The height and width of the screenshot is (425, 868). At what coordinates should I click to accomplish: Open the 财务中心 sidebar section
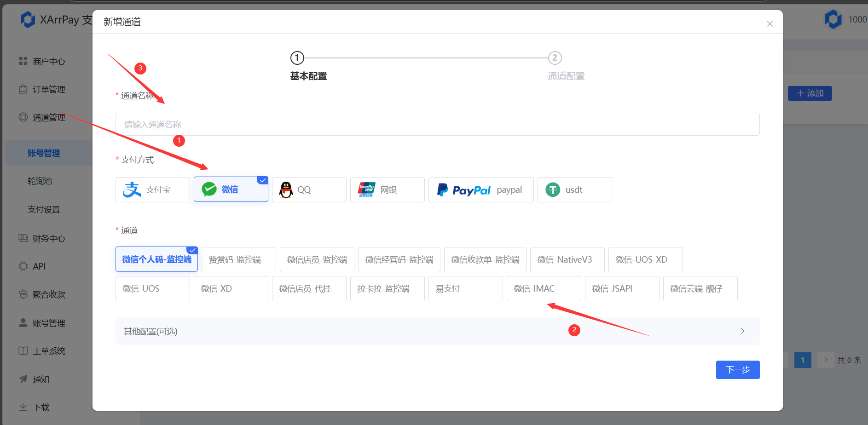pyautogui.click(x=48, y=238)
